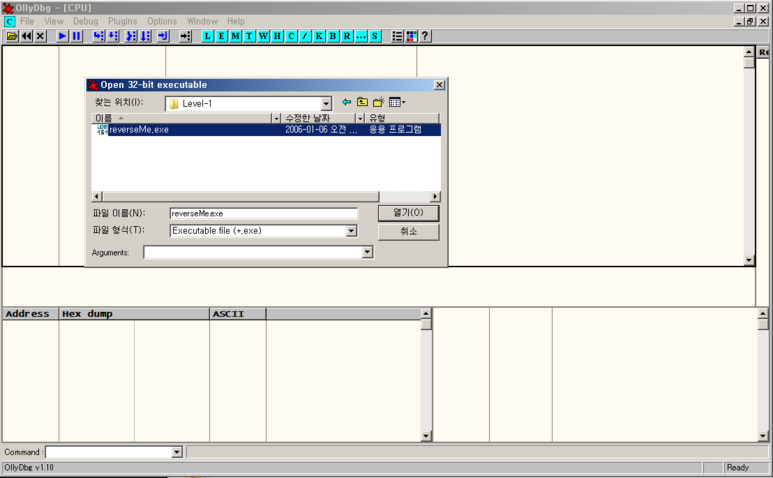Show Threads with T toolbar button
The height and width of the screenshot is (478, 773).
249,36
